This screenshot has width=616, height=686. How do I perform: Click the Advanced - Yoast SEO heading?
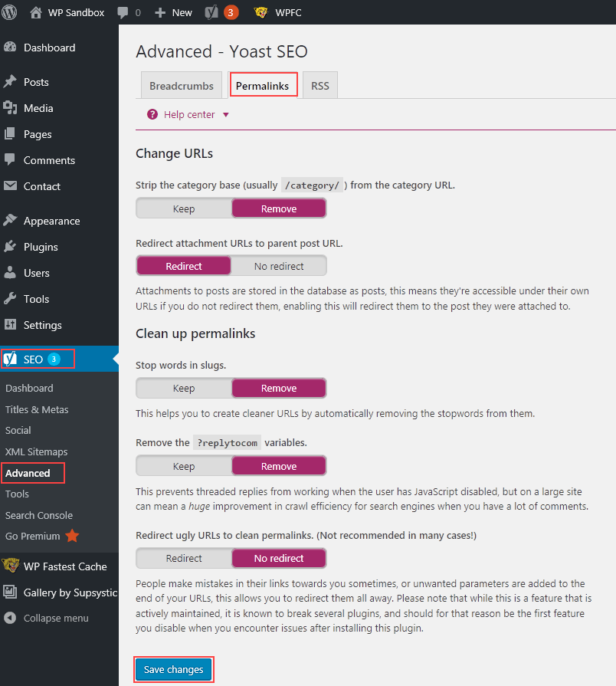(x=221, y=51)
